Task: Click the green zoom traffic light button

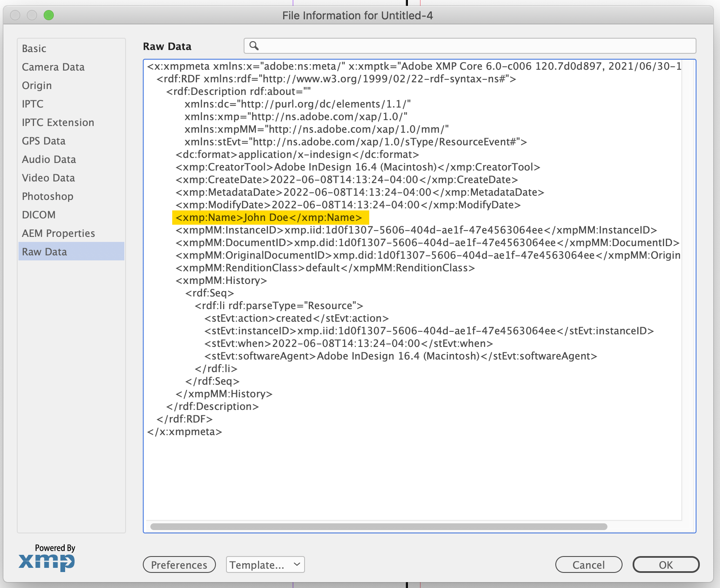Action: pos(49,15)
